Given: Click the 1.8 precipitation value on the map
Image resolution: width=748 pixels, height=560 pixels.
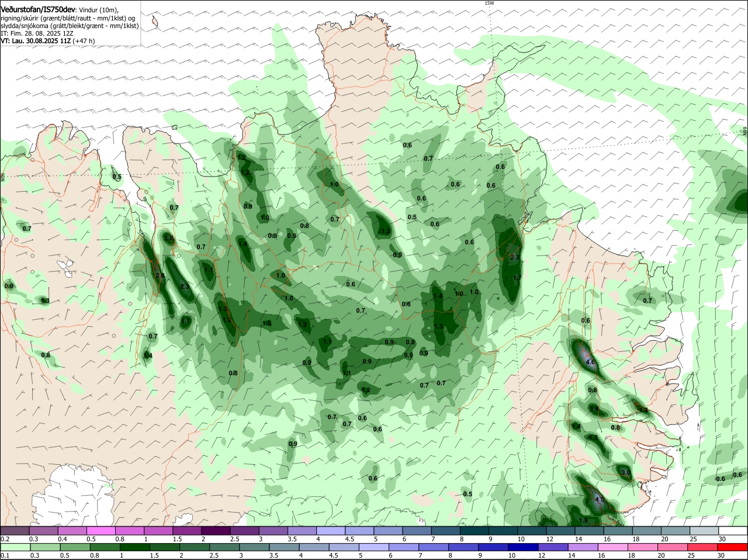Looking at the screenshot, I should tap(169, 238).
